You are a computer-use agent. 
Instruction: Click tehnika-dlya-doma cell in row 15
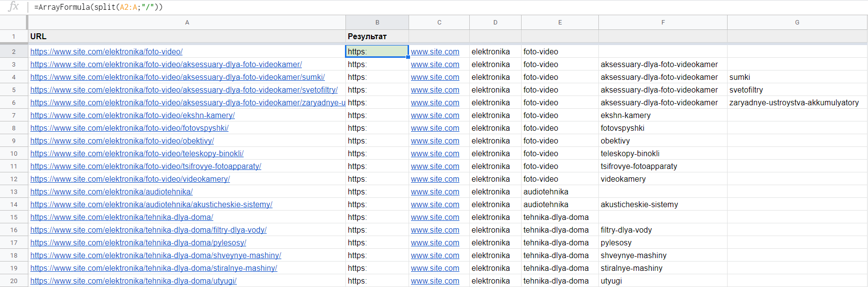[x=560, y=217]
